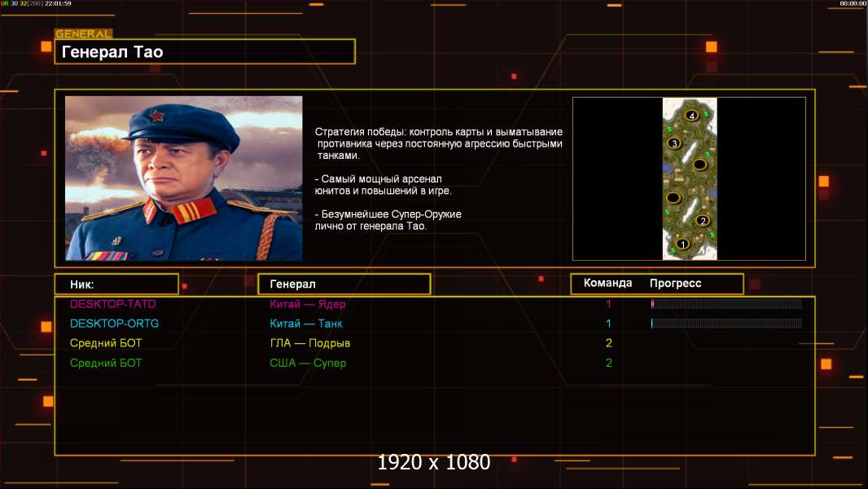The image size is (868, 489).
Task: Select player name DESKTOP-ORTG
Action: pos(115,324)
